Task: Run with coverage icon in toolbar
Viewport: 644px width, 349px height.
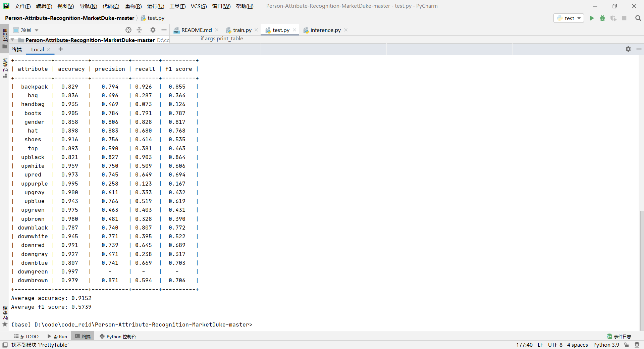Action: (614, 18)
